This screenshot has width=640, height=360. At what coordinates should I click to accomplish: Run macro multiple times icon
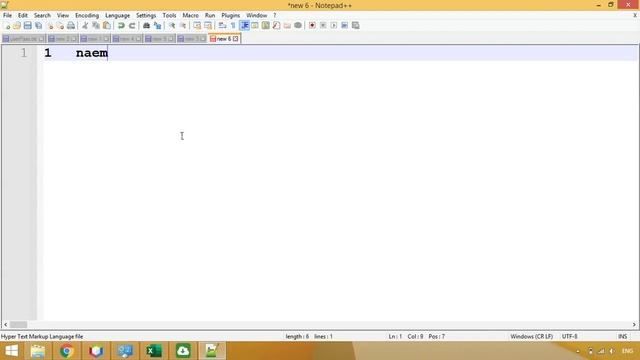344,25
